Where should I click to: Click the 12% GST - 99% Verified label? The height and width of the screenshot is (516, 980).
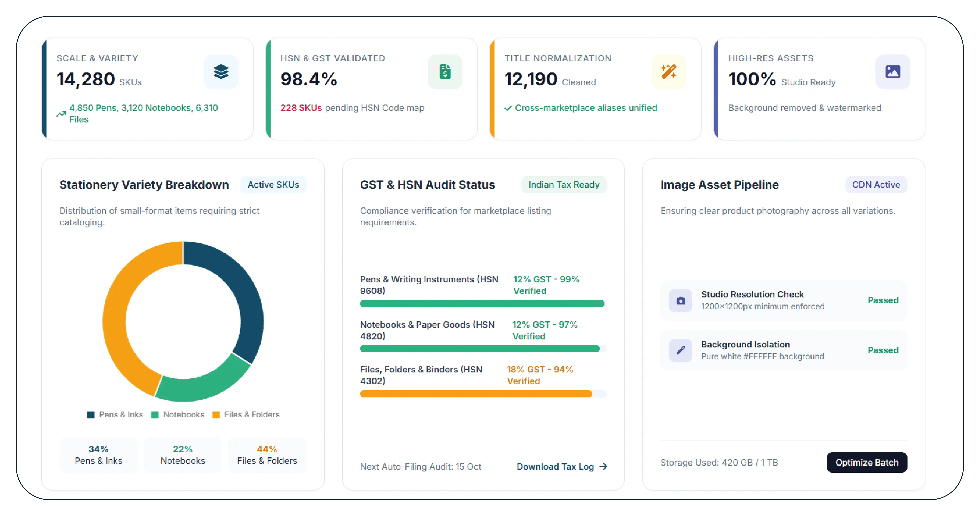point(546,285)
